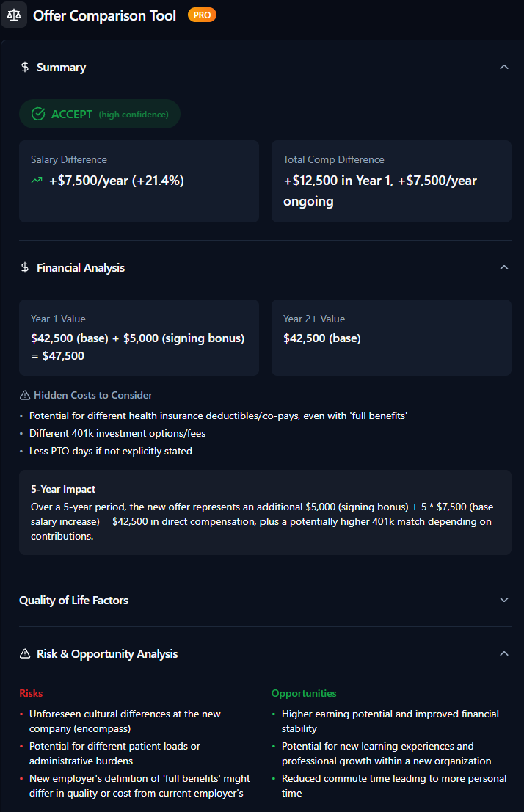524x812 pixels.
Task: Collapse the Risk & Opportunity Analysis section
Action: click(504, 653)
